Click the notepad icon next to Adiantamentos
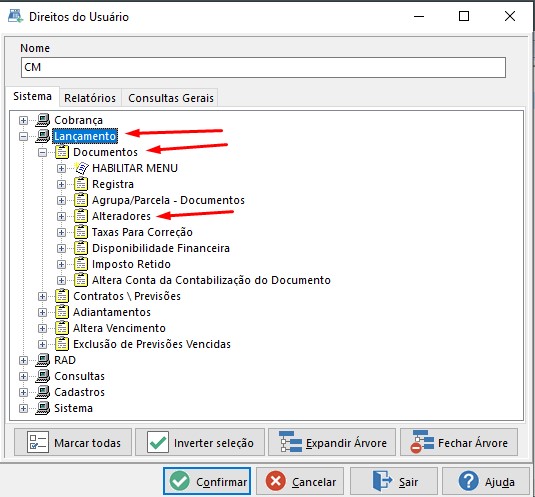The width and height of the screenshot is (535, 497). click(62, 312)
